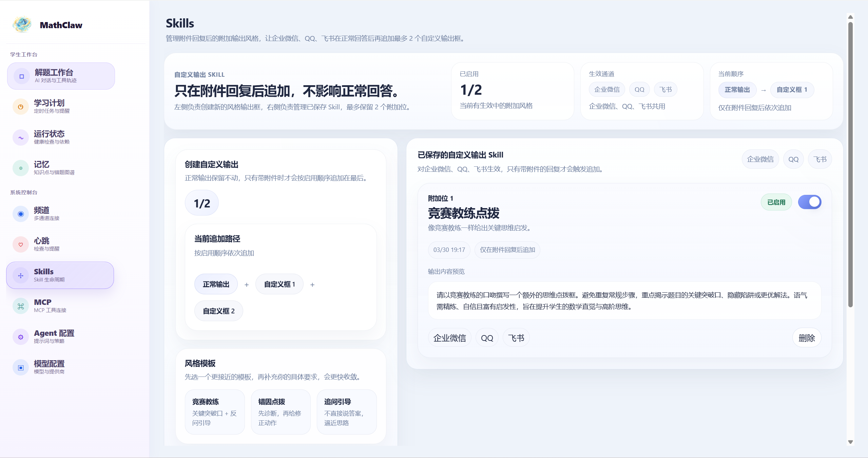Viewport: 868px width, 458px height.
Task: Toggle off the 竞赛教练点拨 skill switch
Action: coord(809,202)
